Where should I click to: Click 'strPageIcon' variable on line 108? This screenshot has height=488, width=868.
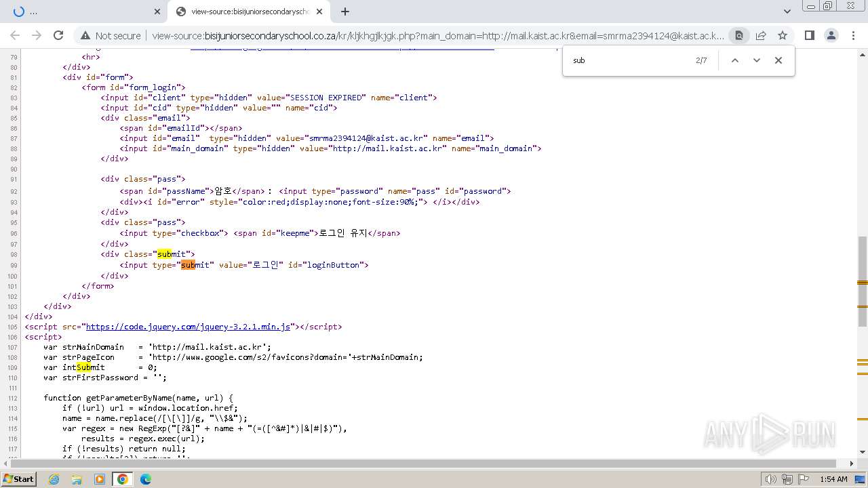pos(88,357)
